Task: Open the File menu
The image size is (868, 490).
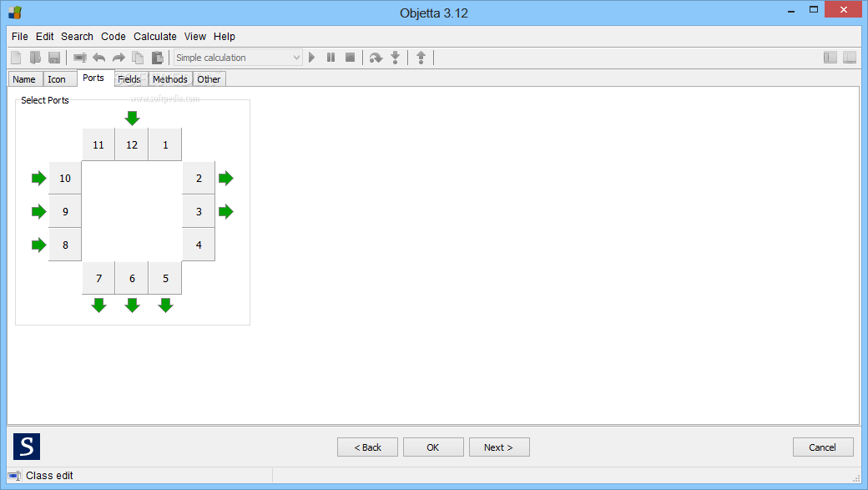Action: [20, 37]
